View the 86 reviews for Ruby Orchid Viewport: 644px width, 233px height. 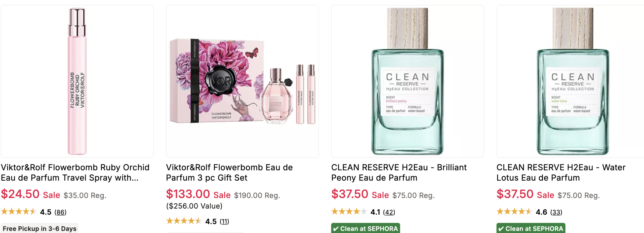pos(60,212)
